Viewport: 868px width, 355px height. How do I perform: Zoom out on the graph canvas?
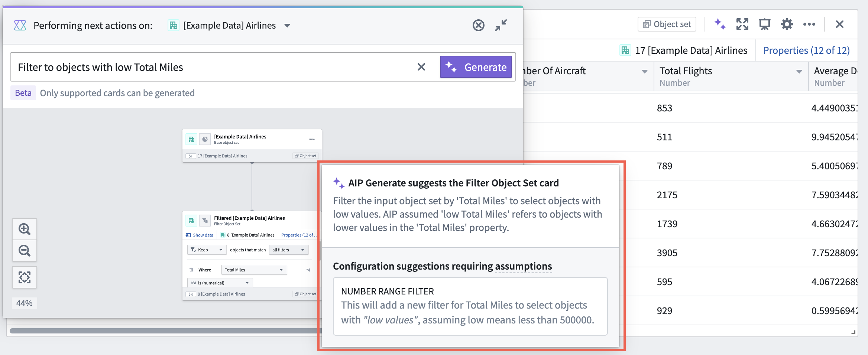click(x=25, y=251)
